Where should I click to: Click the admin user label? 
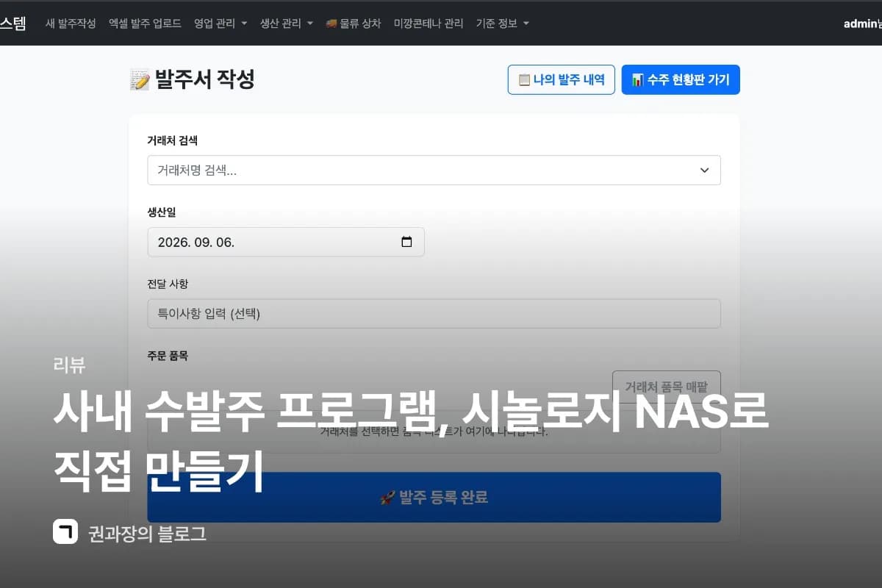862,24
